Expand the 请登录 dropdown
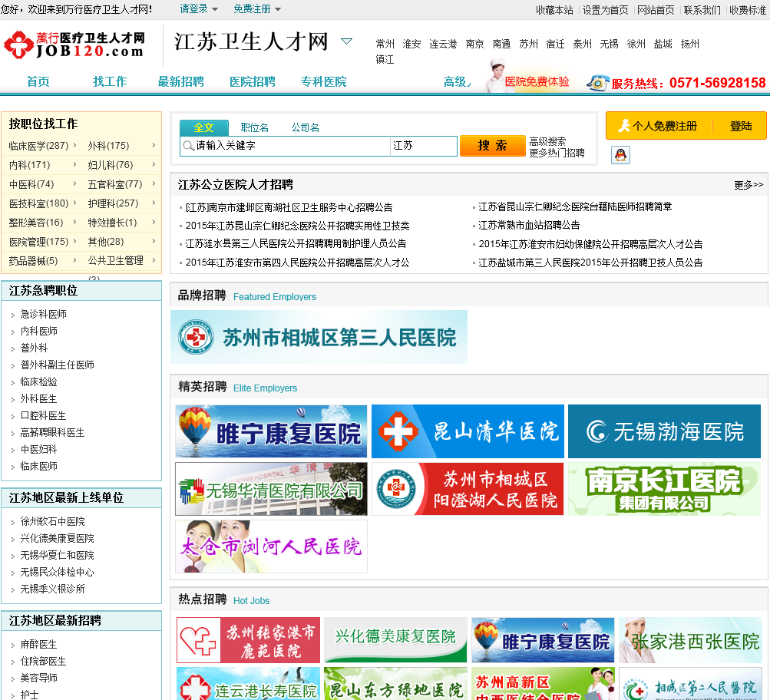Viewport: 770px width, 700px height. coord(215,9)
